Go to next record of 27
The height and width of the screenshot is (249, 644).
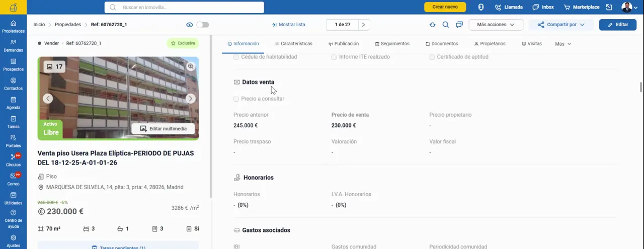[x=363, y=25]
